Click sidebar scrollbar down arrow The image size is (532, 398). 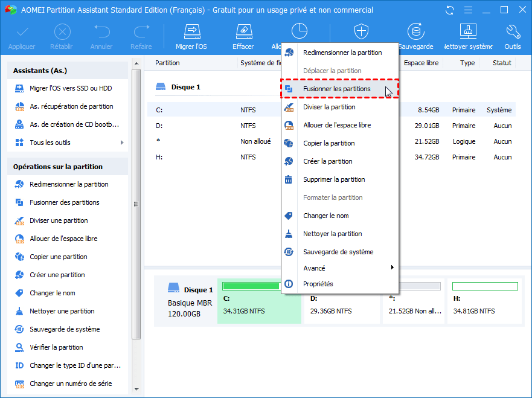pos(136,389)
